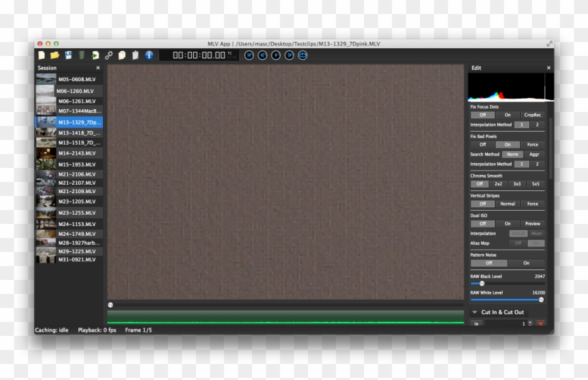Open a file with the yellow folder icon
Screen dimensions: 588x380
(55, 55)
